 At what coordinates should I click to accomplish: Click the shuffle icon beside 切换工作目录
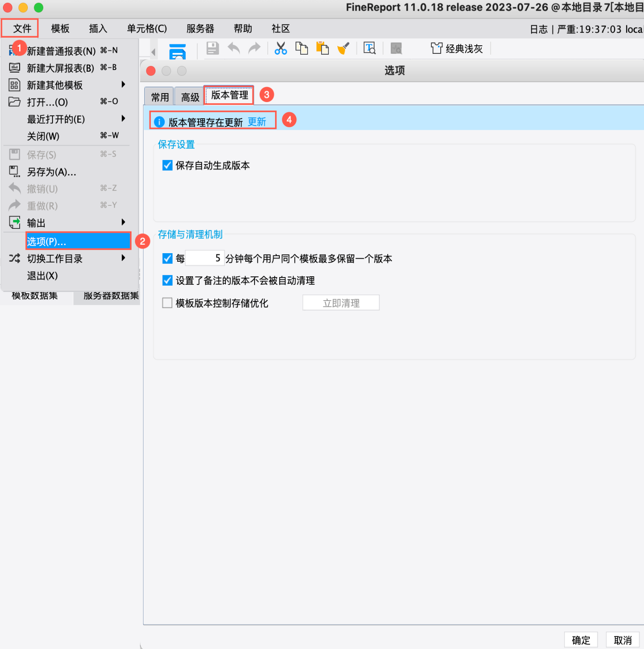(15, 258)
